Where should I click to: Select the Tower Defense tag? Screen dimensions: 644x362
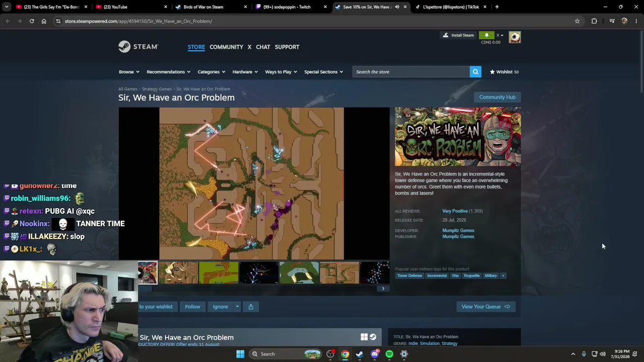tap(410, 276)
